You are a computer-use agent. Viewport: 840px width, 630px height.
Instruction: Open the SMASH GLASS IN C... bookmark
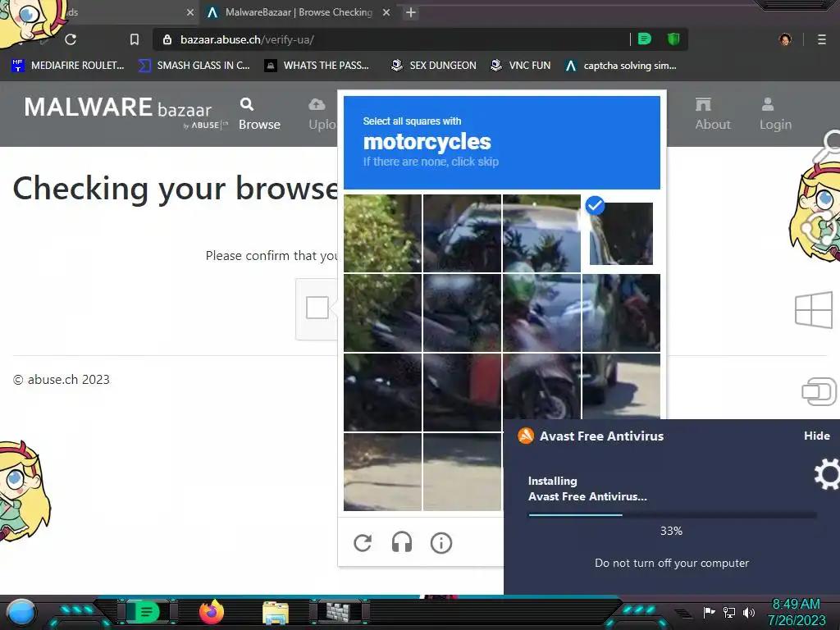tap(194, 66)
